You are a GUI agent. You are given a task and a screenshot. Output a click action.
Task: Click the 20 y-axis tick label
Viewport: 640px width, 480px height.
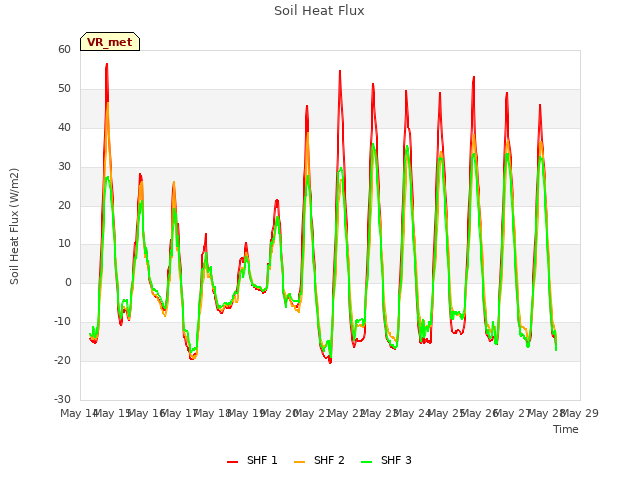tap(64, 205)
